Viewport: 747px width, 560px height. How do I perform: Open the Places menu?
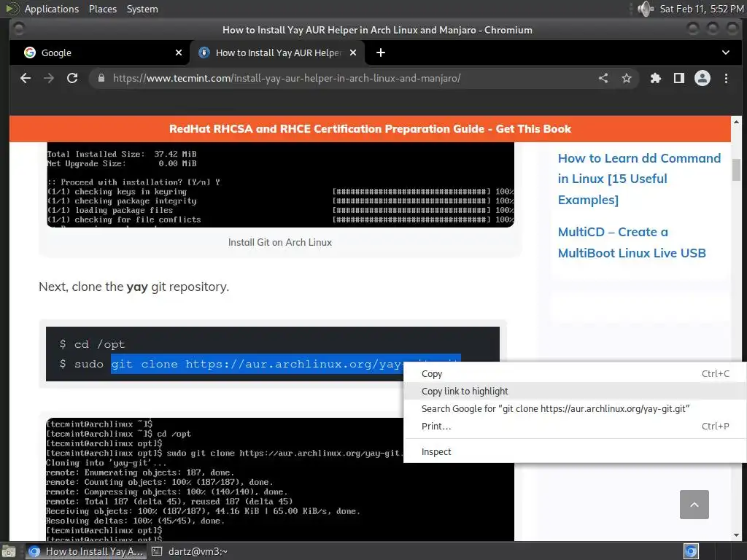102,9
